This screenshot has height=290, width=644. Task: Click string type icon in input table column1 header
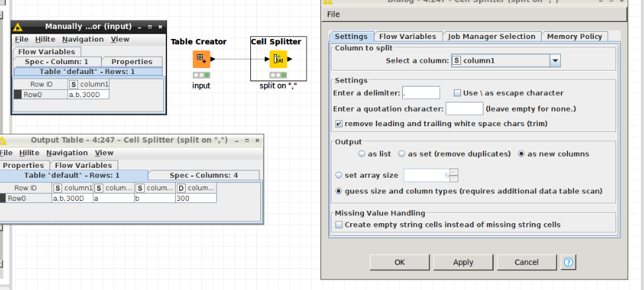pos(73,84)
